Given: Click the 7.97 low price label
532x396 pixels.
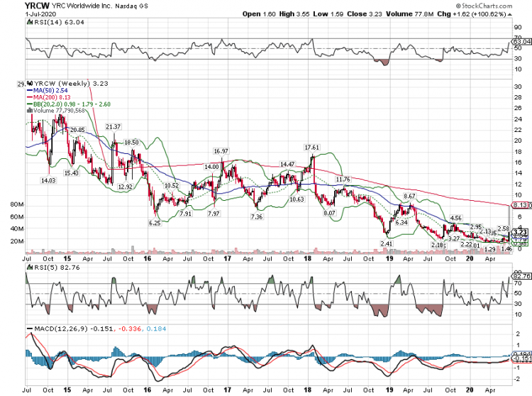Looking at the screenshot, I should click(214, 214).
